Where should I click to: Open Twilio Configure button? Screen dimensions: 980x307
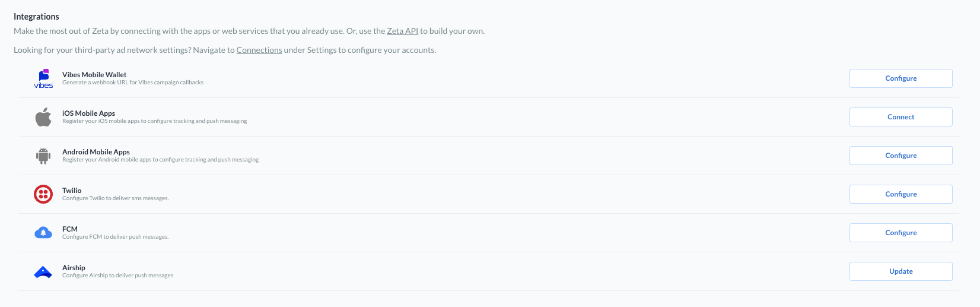click(901, 194)
